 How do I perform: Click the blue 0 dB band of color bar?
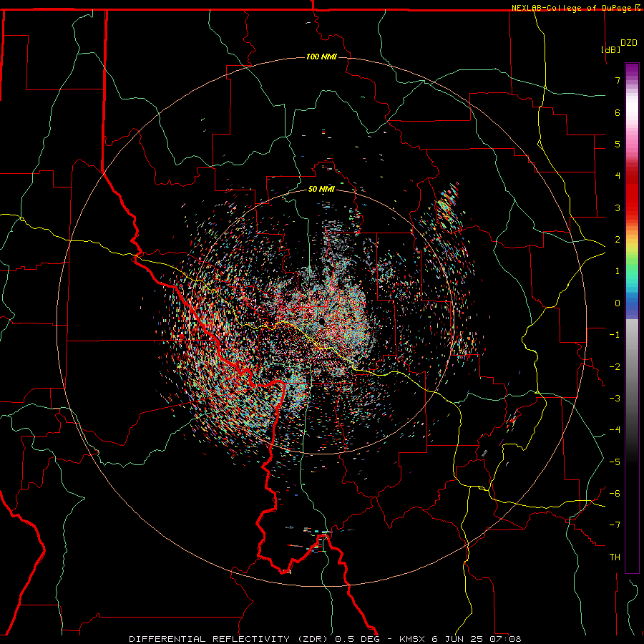[x=632, y=305]
